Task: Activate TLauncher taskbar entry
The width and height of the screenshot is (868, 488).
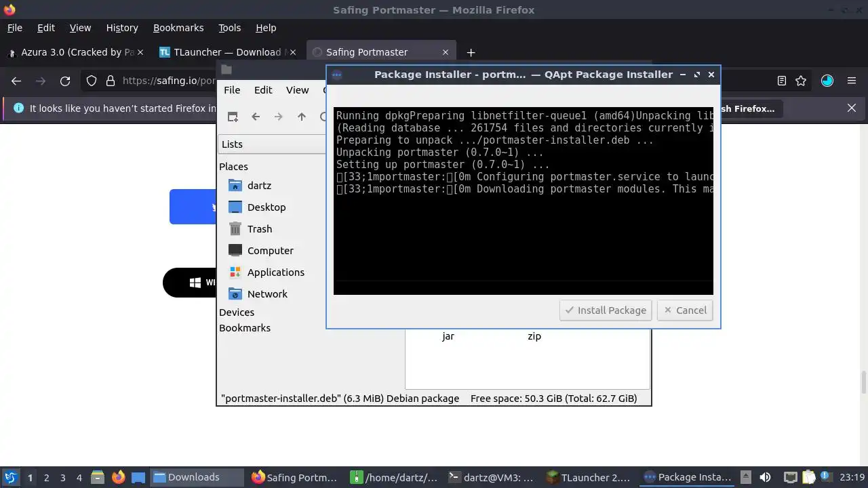Action: [590, 477]
